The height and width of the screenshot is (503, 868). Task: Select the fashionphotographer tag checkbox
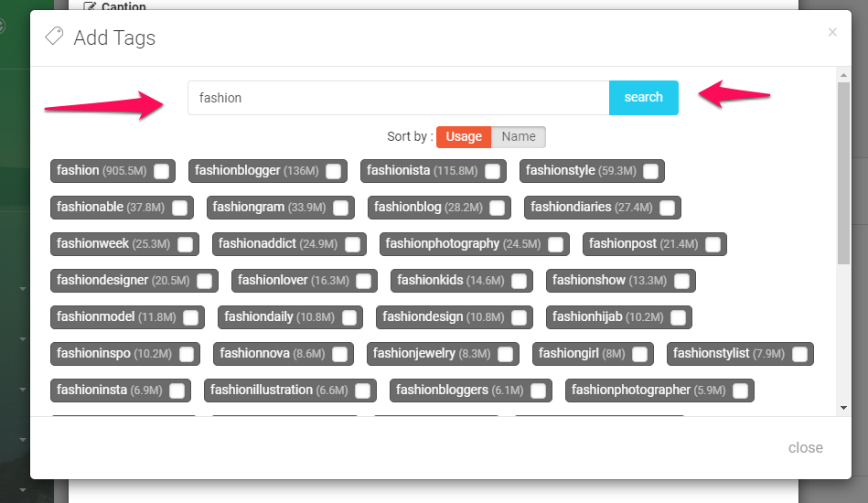tap(740, 391)
